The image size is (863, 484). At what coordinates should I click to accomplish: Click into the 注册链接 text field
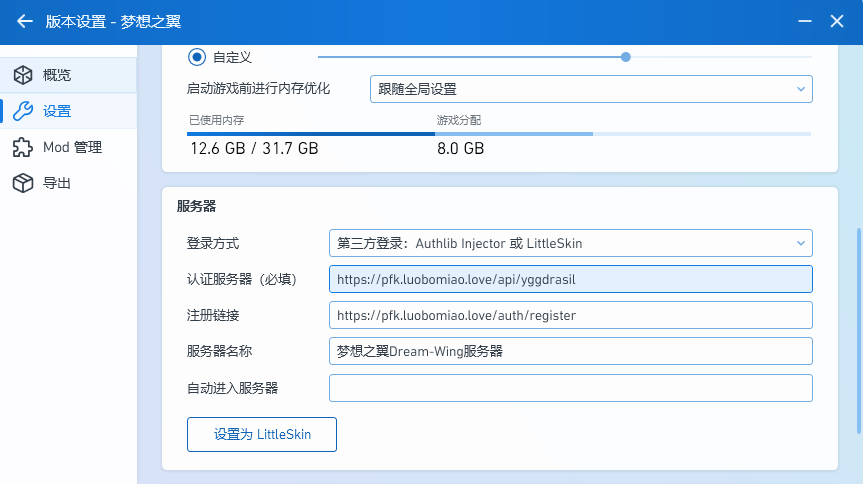point(570,315)
